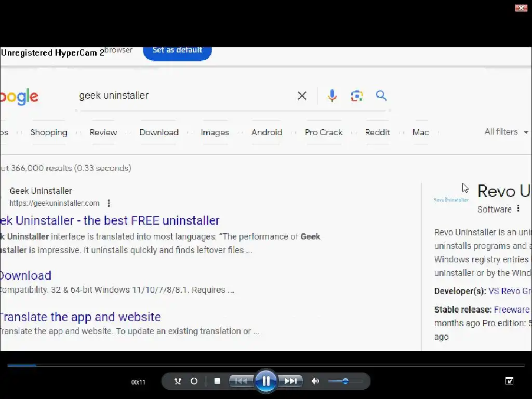Select the Images filter tab
This screenshot has width=532, height=399.
point(215,132)
